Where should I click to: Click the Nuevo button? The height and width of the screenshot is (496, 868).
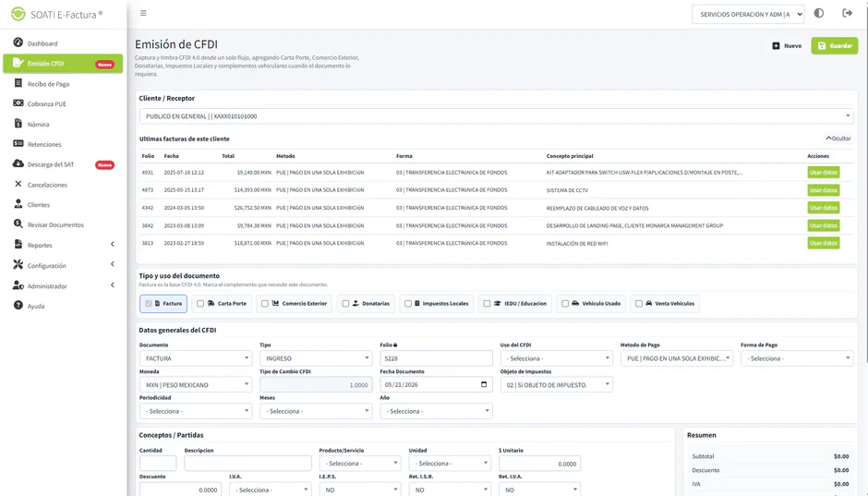(787, 45)
